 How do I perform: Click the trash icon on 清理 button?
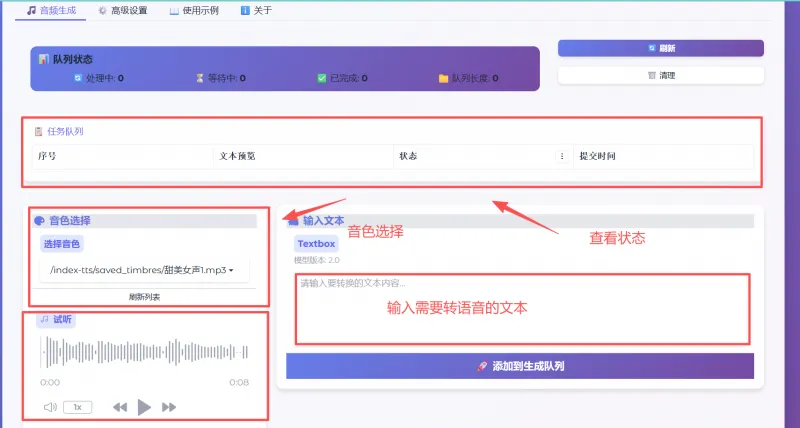coord(652,75)
